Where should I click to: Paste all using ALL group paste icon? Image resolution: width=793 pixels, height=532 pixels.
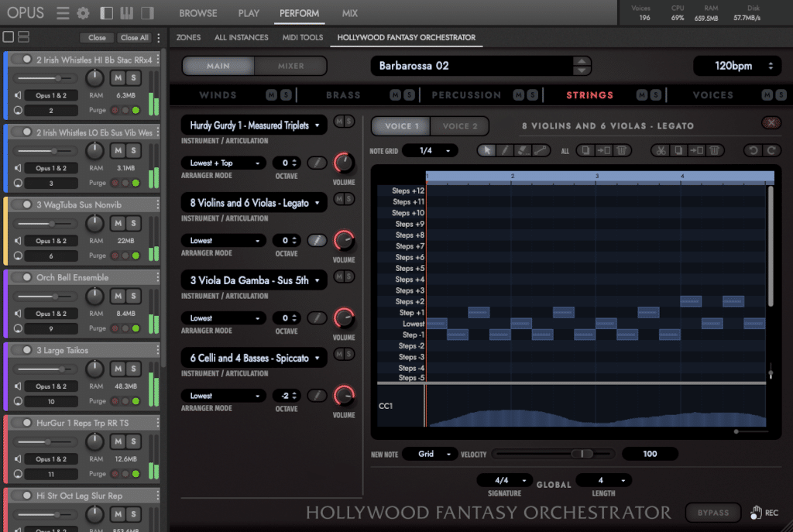[603, 151]
